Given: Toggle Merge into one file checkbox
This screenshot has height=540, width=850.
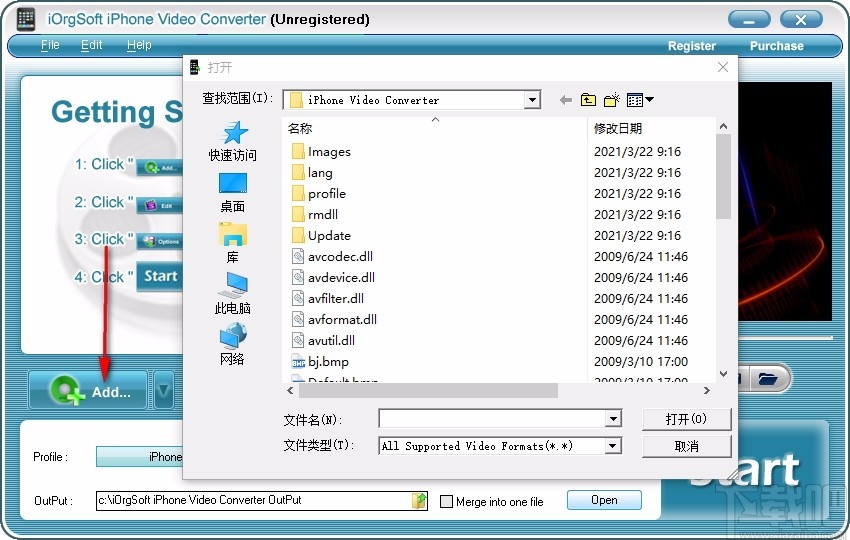Looking at the screenshot, I should click(x=446, y=502).
